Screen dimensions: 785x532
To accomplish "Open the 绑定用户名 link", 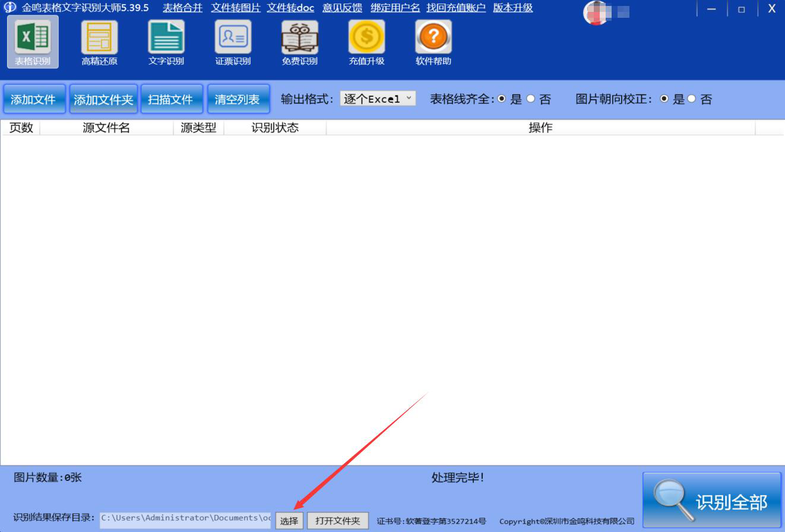I will [395, 8].
